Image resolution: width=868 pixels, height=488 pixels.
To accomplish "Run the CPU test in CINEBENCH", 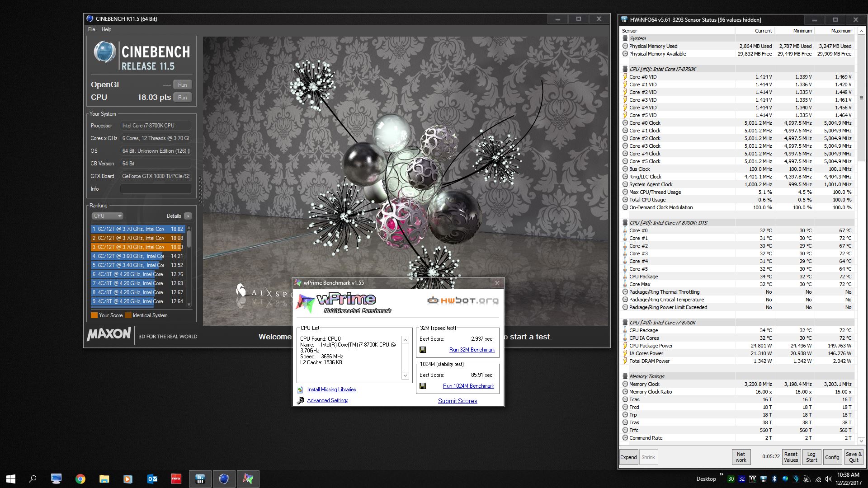I will pos(183,97).
